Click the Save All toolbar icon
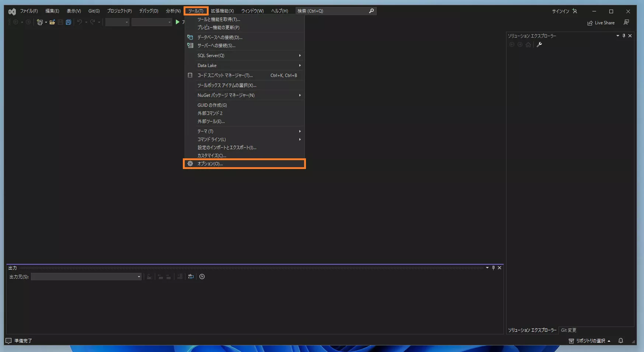The image size is (644, 352). pos(69,22)
